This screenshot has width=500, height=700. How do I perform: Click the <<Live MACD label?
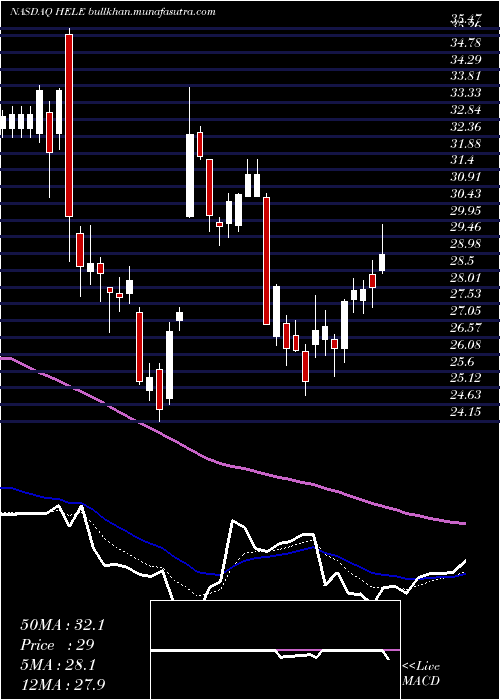(421, 674)
